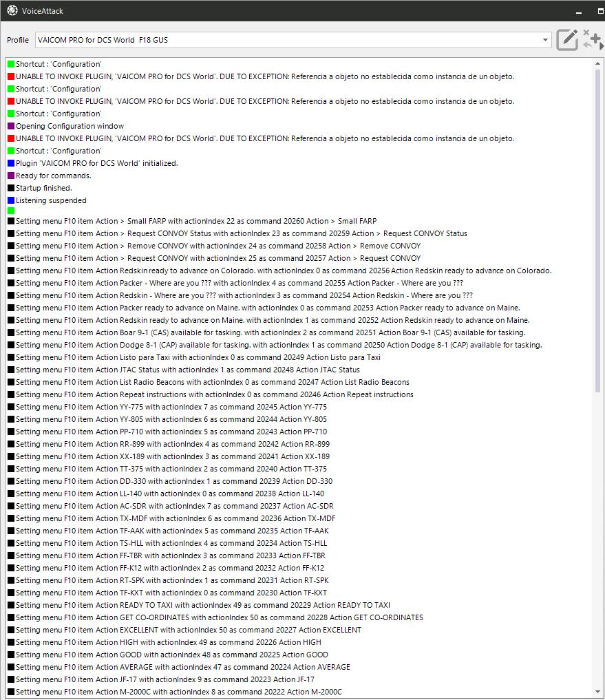The image size is (605, 700).
Task: Select the 'YY-775' command 20245 line
Action: pyautogui.click(x=167, y=407)
